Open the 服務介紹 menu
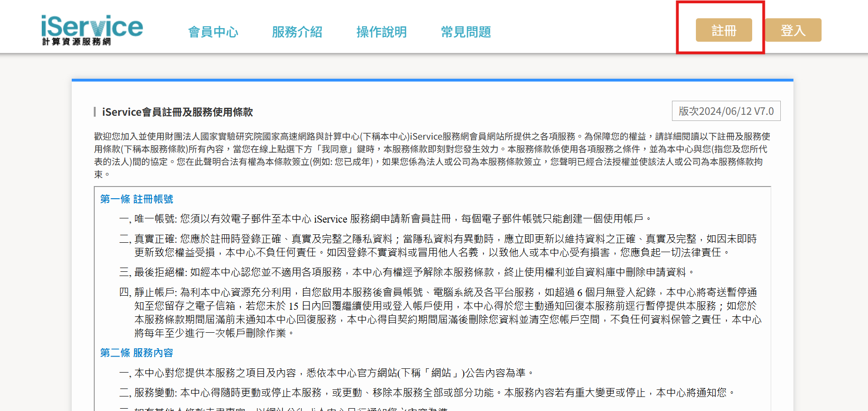The image size is (868, 411). tap(297, 32)
